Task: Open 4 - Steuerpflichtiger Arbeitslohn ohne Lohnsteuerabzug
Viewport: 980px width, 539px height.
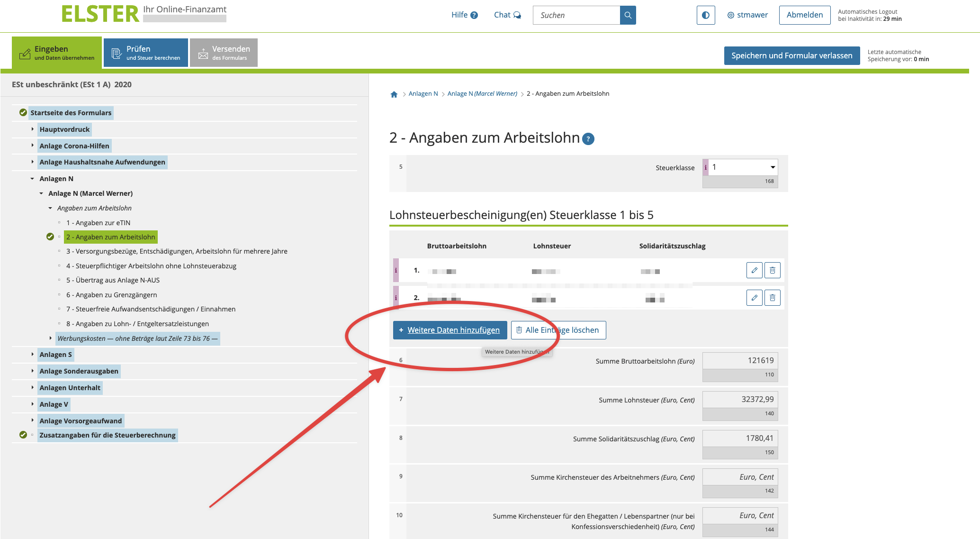Action: click(151, 266)
